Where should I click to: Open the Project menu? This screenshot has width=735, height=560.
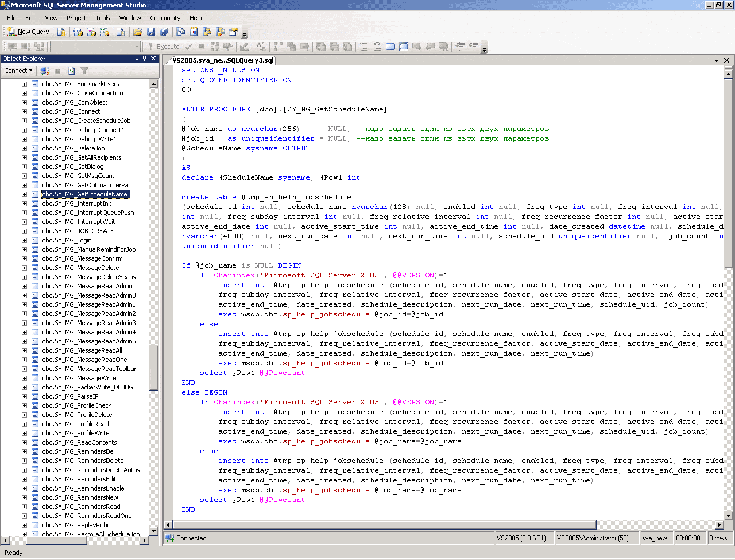[76, 18]
